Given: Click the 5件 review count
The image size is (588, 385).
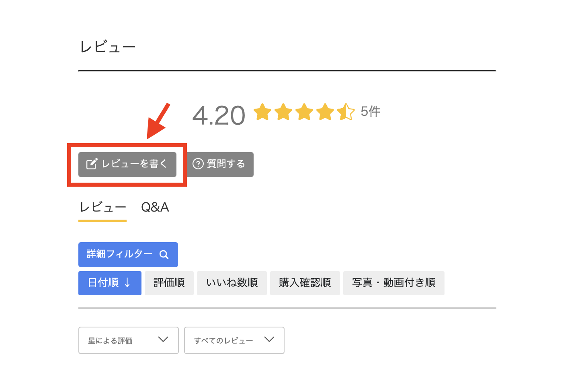Looking at the screenshot, I should pos(370,111).
